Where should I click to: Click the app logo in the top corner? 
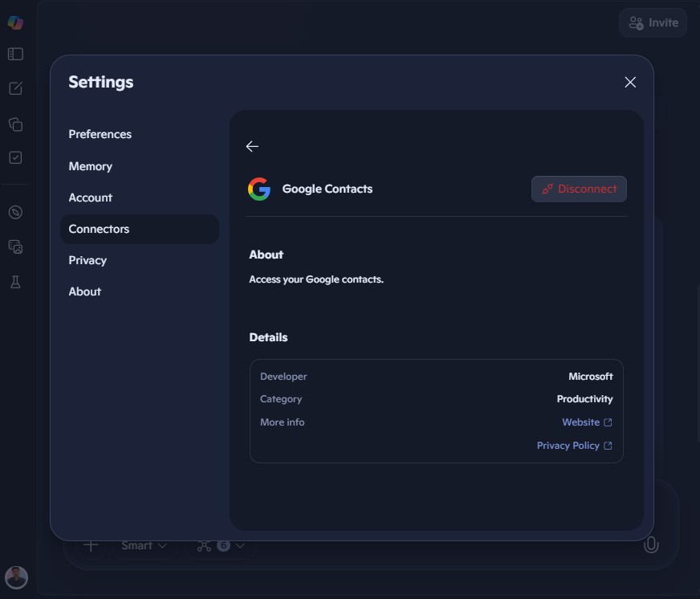(14, 22)
